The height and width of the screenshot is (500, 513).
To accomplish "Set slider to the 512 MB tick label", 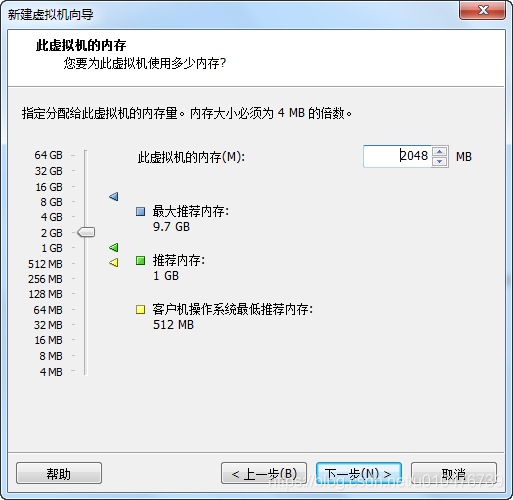I will pyautogui.click(x=45, y=264).
